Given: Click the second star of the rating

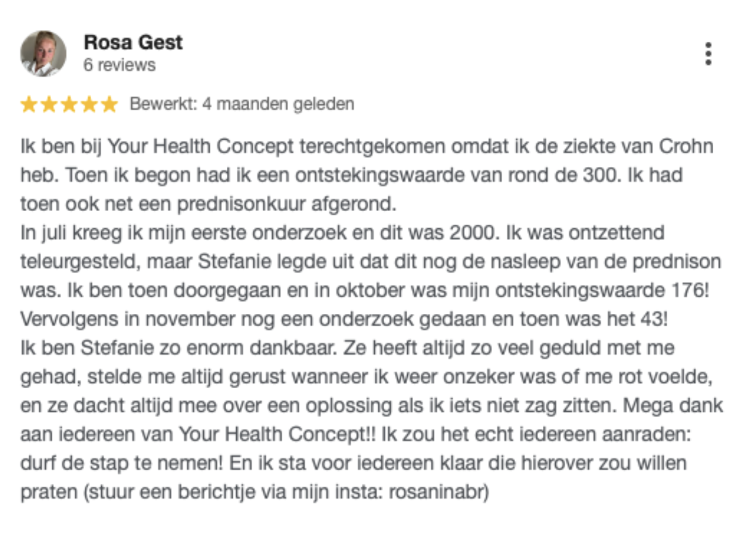Looking at the screenshot, I should [49, 104].
